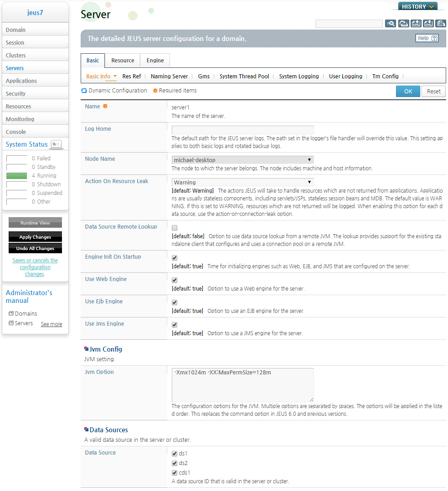Click the XML upload arrow icon
Viewport: 448px width, 491px height.
coord(416,24)
